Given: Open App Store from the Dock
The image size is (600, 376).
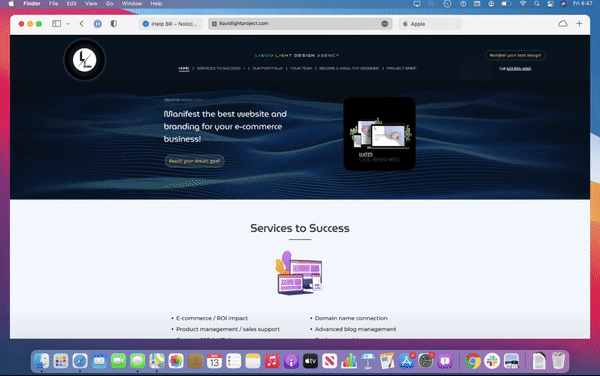Looking at the screenshot, I should (x=406, y=361).
